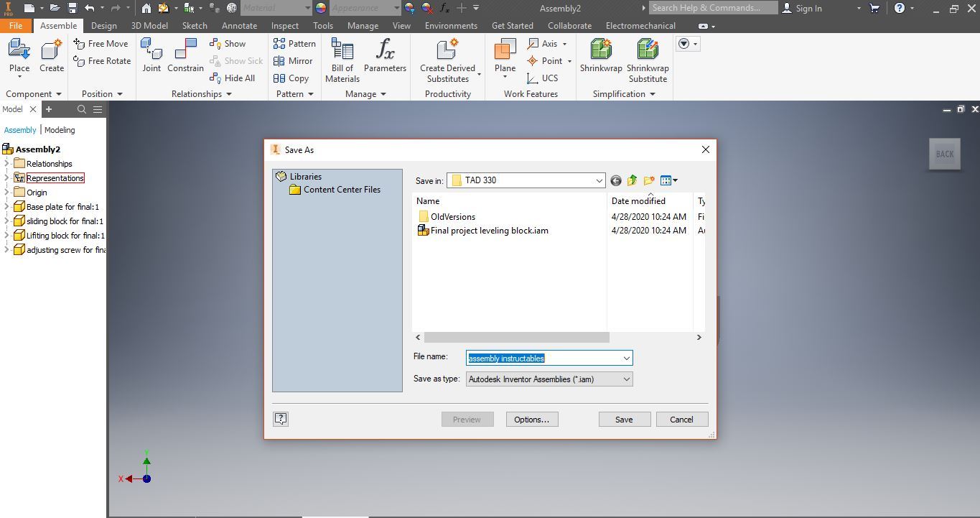
Task: Select the Constrain tool
Action: click(x=185, y=57)
